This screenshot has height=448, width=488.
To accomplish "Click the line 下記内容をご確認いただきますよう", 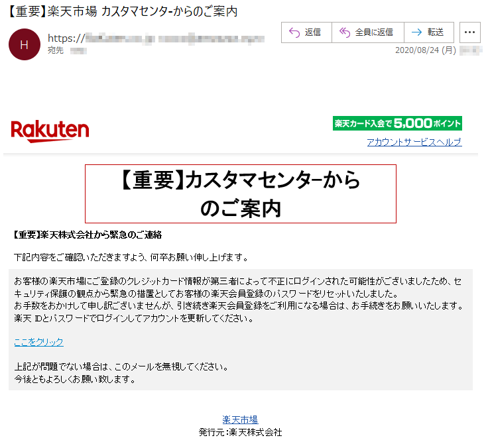I will [131, 257].
